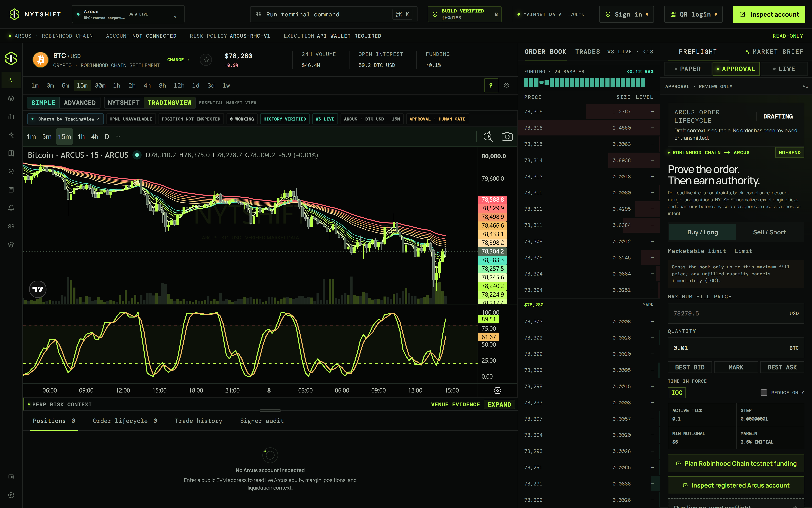Switch to the Market Brief tab
812x508 pixels.
(774, 52)
